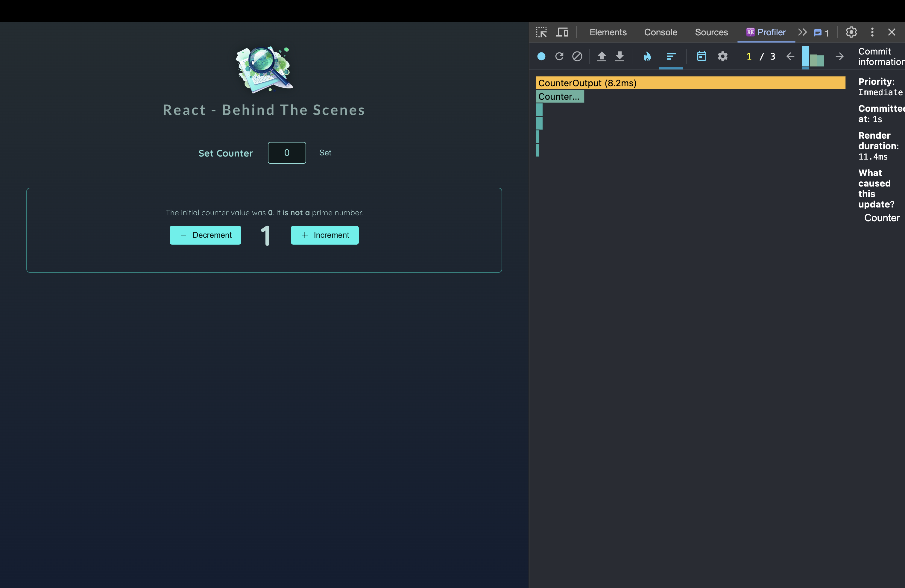Expand more DevTools tabs chevron
Viewport: 905px width, 588px height.
pos(802,32)
